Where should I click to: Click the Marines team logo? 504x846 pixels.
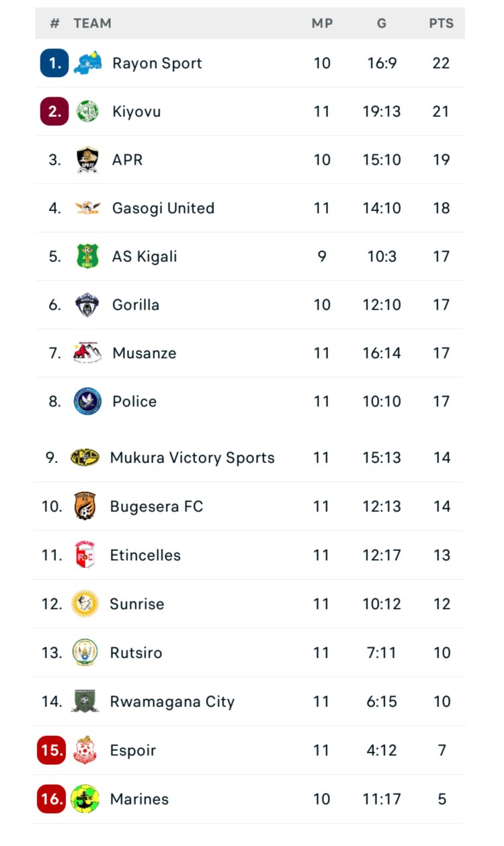[85, 799]
